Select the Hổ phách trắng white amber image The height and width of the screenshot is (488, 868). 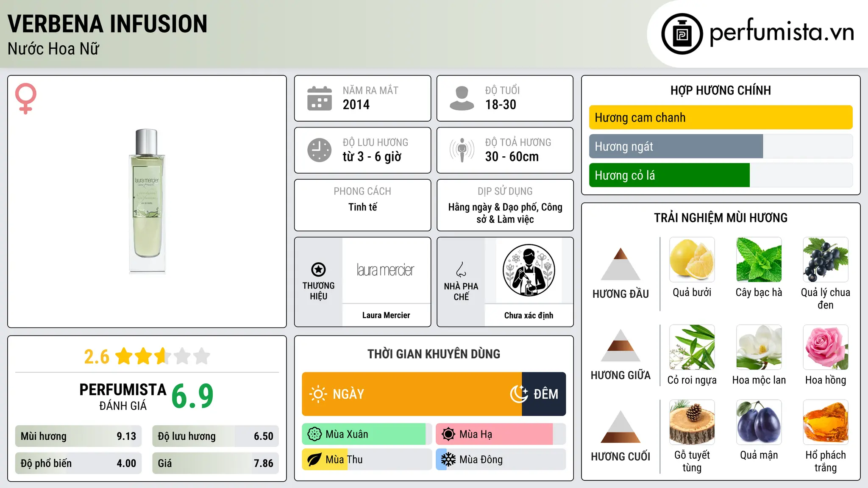pyautogui.click(x=826, y=422)
